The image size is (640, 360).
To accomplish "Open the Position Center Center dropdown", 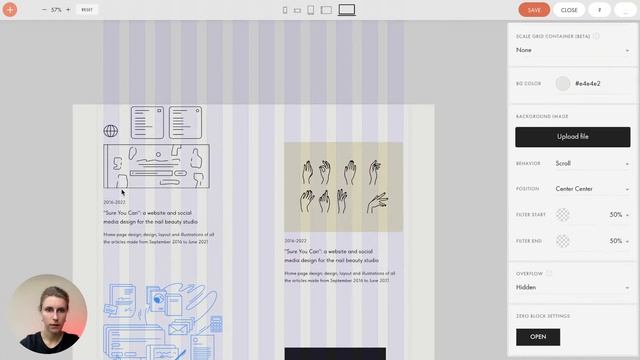I will click(592, 189).
